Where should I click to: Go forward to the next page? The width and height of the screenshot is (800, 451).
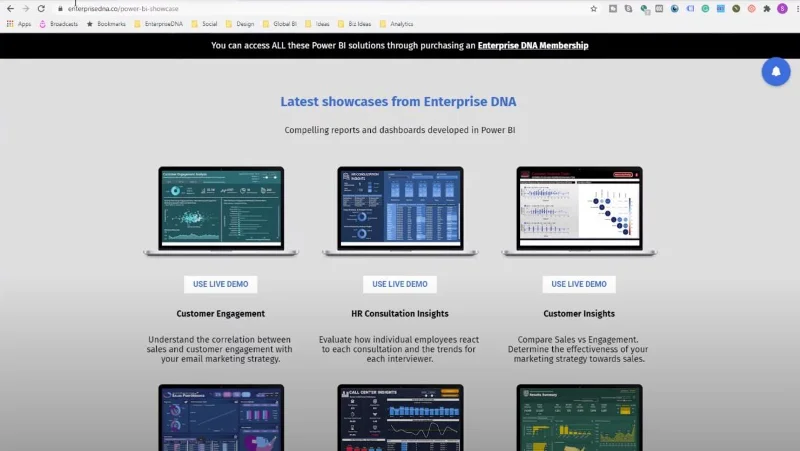[x=26, y=9]
